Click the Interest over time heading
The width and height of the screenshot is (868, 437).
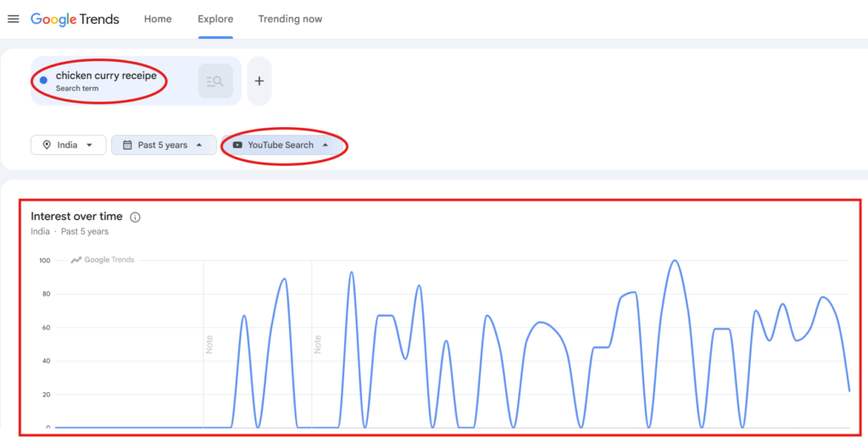[78, 216]
